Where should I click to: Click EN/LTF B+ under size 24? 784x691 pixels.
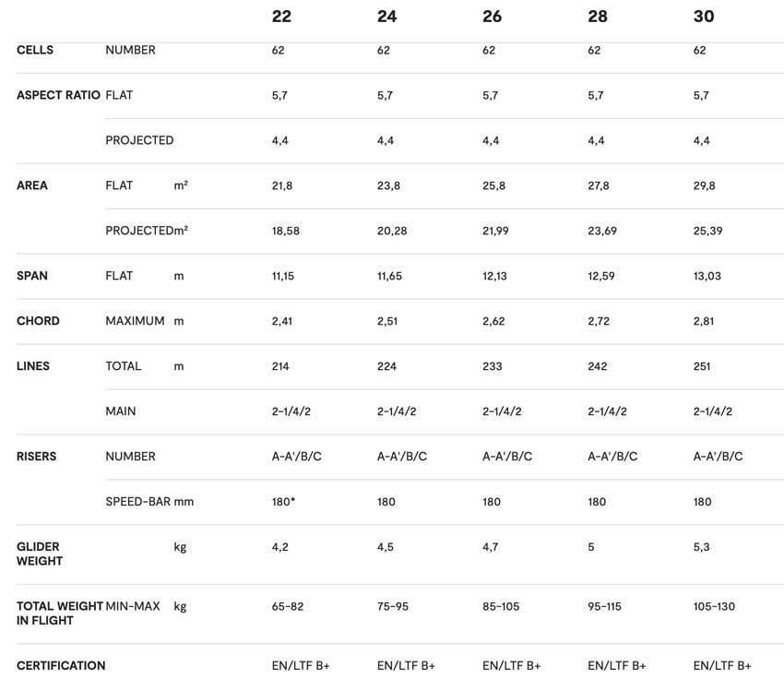click(x=406, y=665)
